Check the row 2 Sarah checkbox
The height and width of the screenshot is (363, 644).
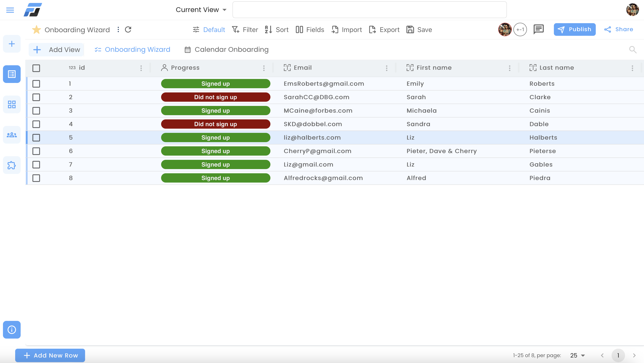tap(36, 97)
